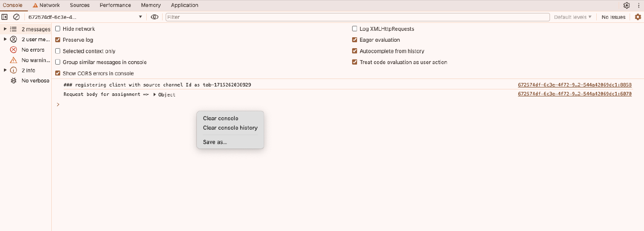Enable the Hide network checkbox
The height and width of the screenshot is (231, 644).
tap(58, 29)
